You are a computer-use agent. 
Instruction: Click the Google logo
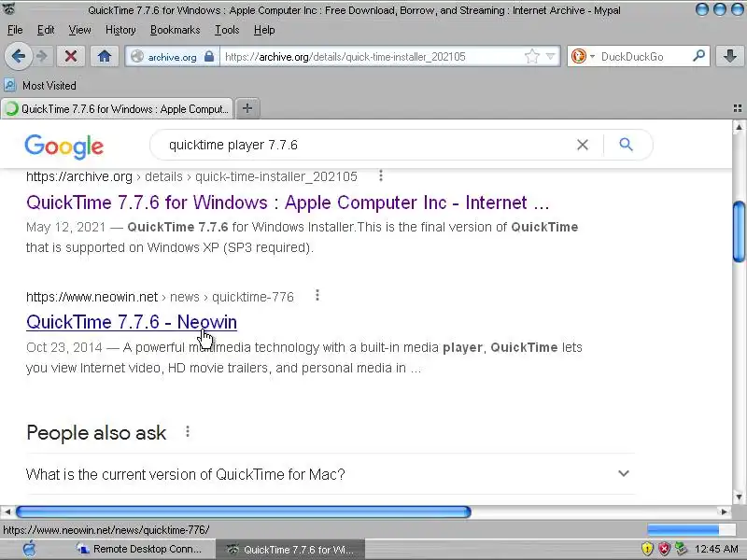click(63, 147)
